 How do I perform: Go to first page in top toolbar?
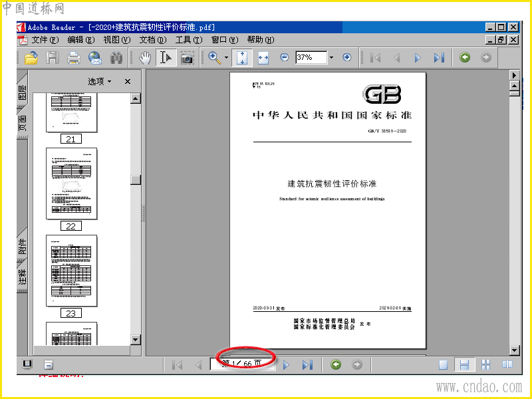(x=375, y=58)
